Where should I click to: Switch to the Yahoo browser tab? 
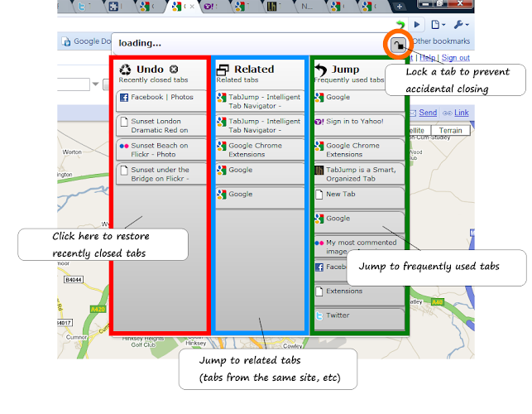click(x=212, y=7)
